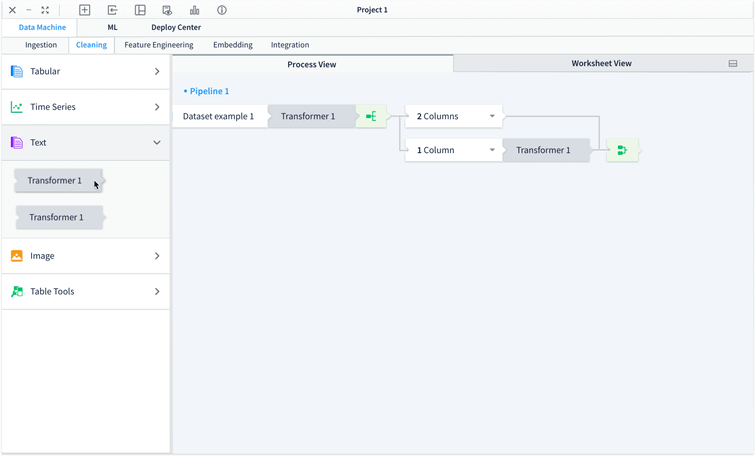Click the add new (plus box) toolbar icon
Image resolution: width=755 pixels, height=456 pixels.
click(x=85, y=10)
